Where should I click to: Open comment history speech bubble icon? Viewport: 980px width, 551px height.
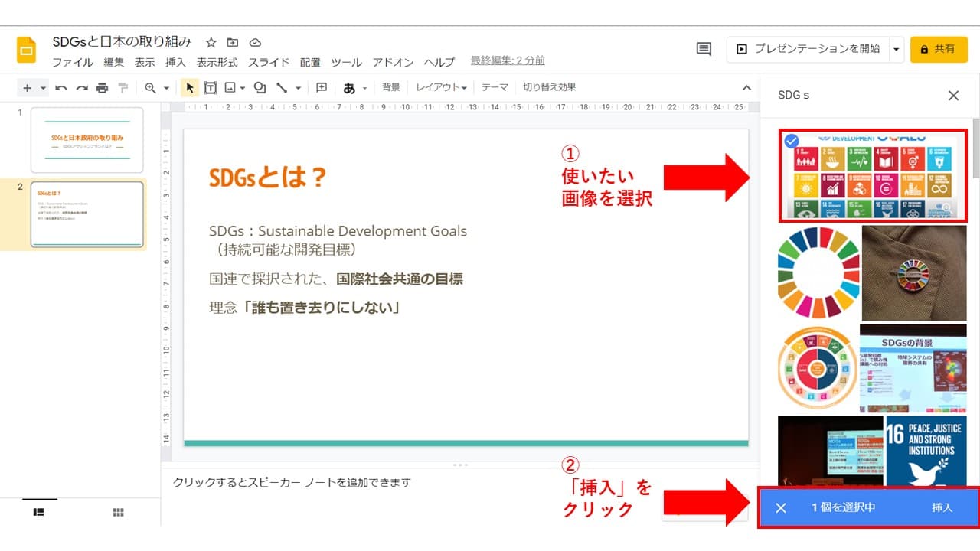click(x=704, y=49)
